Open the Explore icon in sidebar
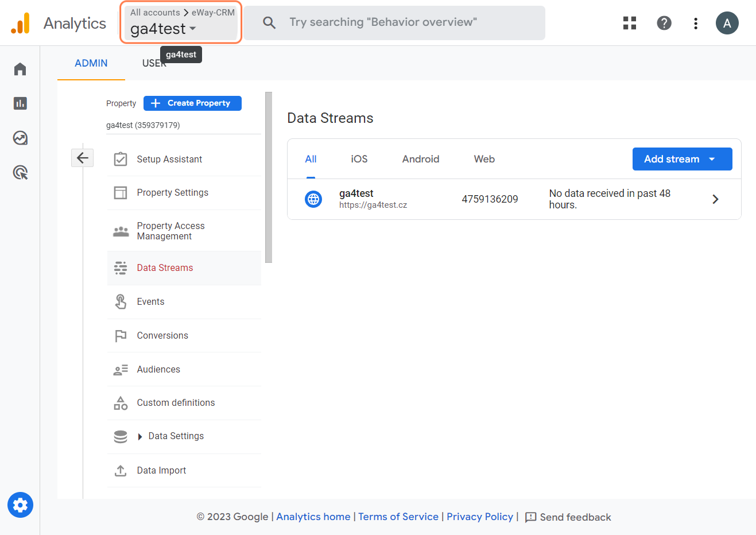Image resolution: width=756 pixels, height=535 pixels. coord(20,138)
